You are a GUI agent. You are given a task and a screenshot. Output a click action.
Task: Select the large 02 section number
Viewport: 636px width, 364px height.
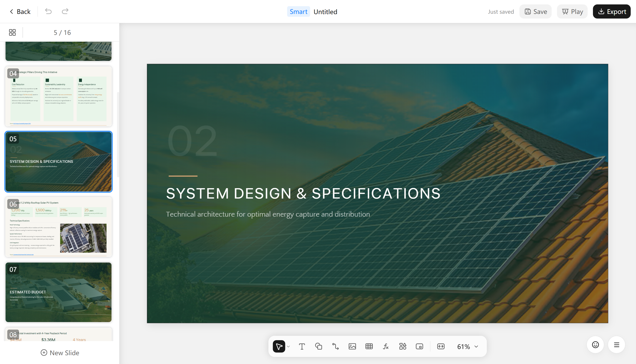[192, 141]
